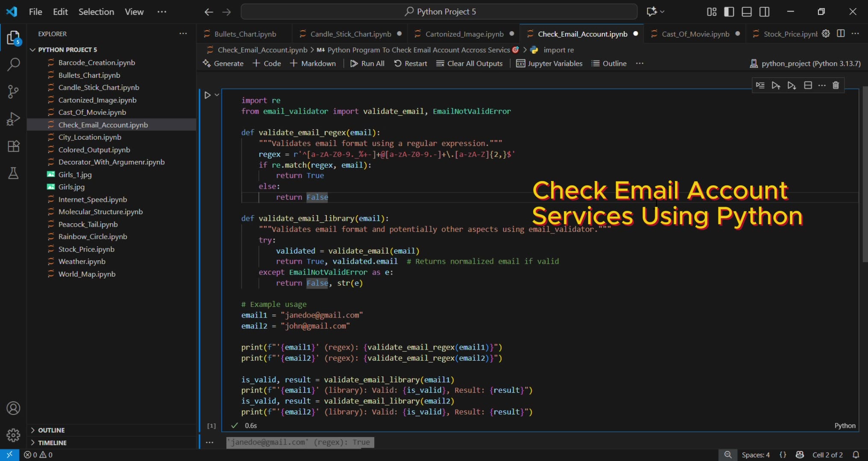
Task: Select Cast_Of_Movie.ipynb in the explorer
Action: tap(92, 112)
